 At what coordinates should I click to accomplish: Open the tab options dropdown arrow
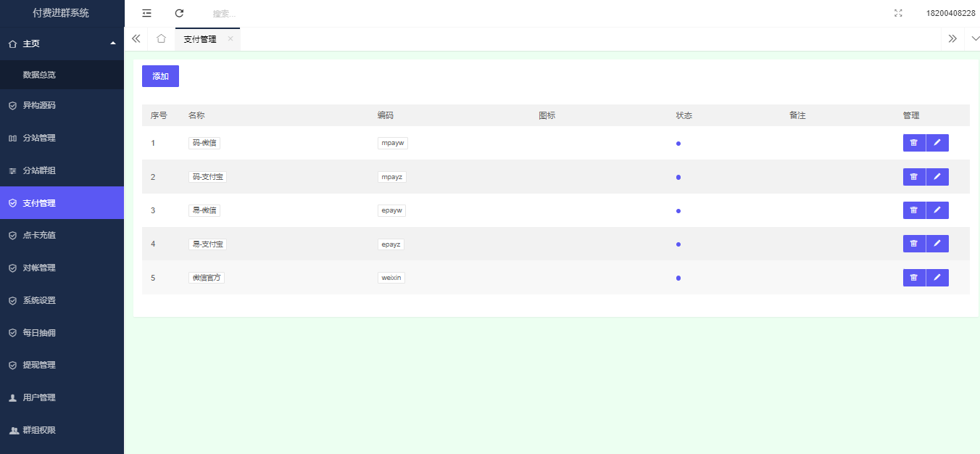point(974,39)
